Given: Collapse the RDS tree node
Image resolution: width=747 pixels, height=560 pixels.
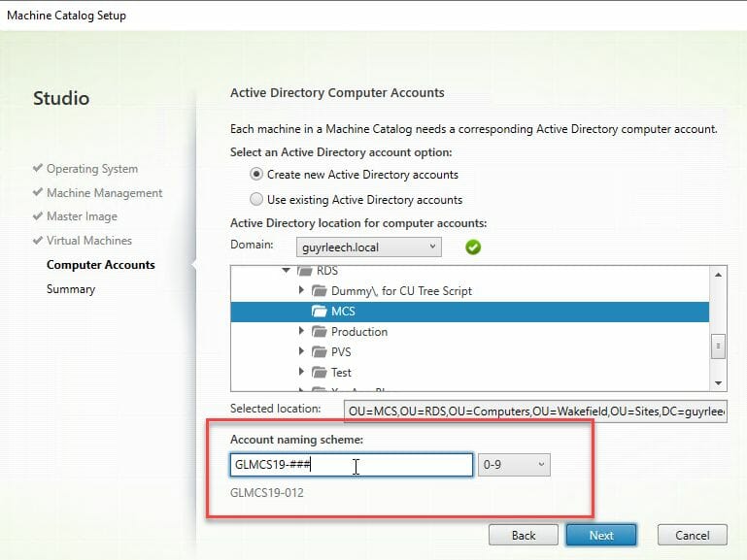Looking at the screenshot, I should pos(286,270).
